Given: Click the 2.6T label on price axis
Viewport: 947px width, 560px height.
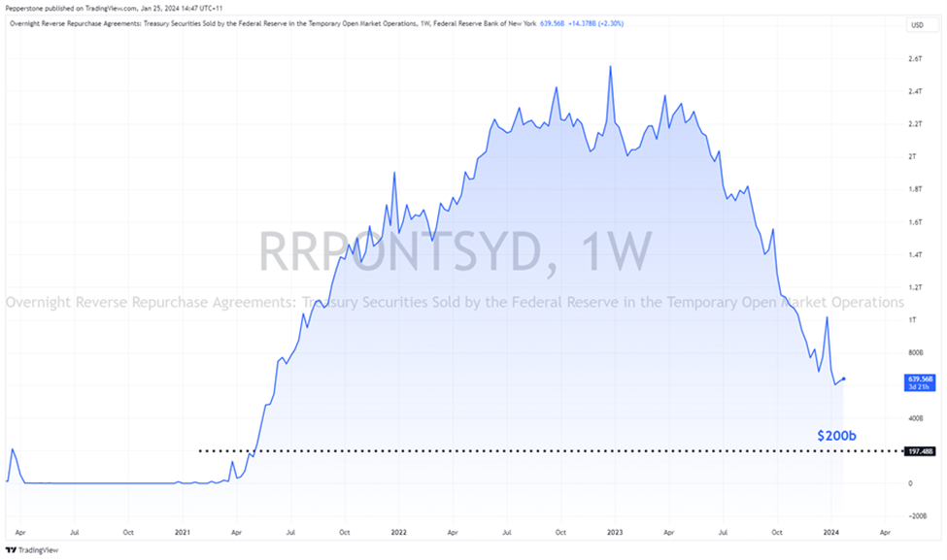Looking at the screenshot, I should pos(914,59).
